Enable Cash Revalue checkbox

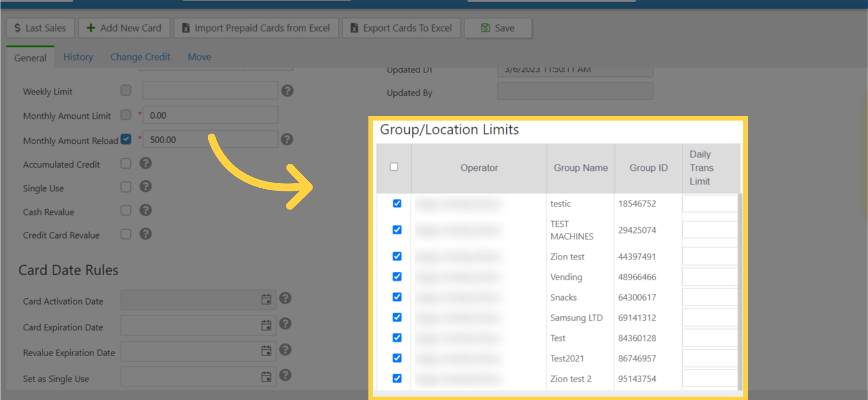tap(126, 210)
